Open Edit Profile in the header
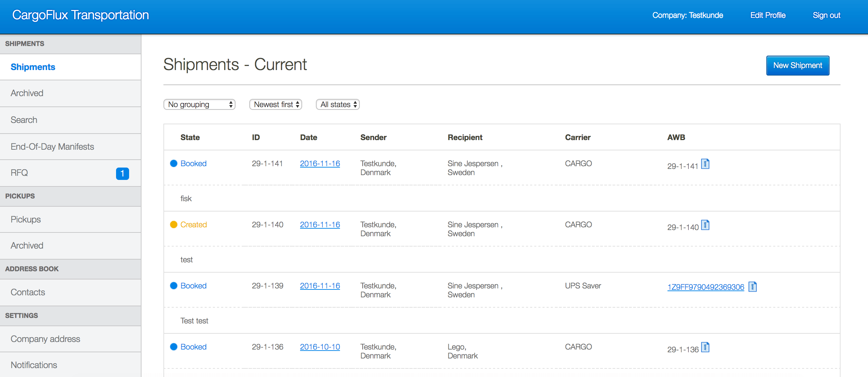The height and width of the screenshot is (377, 868). click(x=768, y=15)
